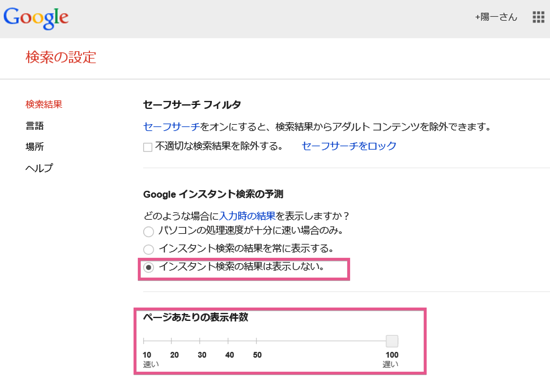Open the Google apps grid icon
This screenshot has width=550, height=380.
click(x=538, y=17)
